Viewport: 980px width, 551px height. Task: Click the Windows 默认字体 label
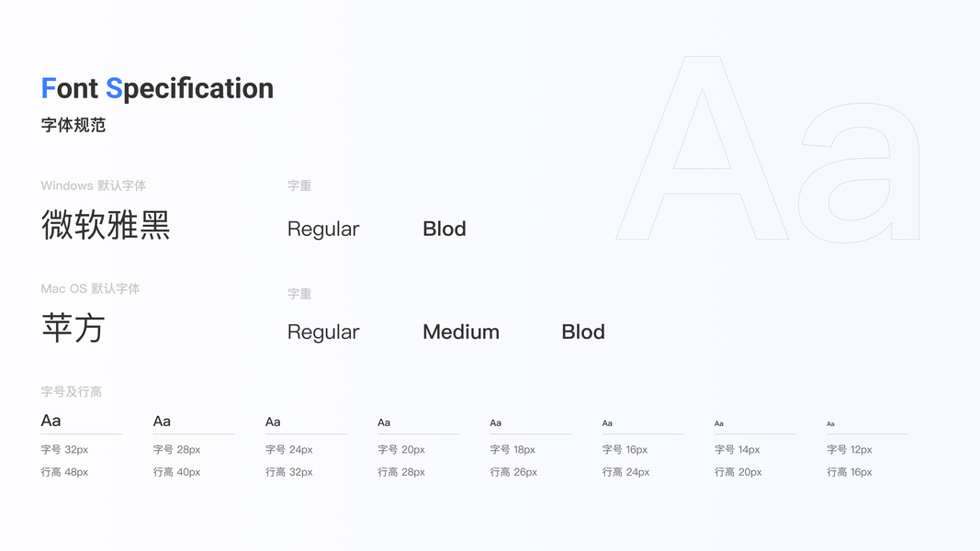click(94, 186)
